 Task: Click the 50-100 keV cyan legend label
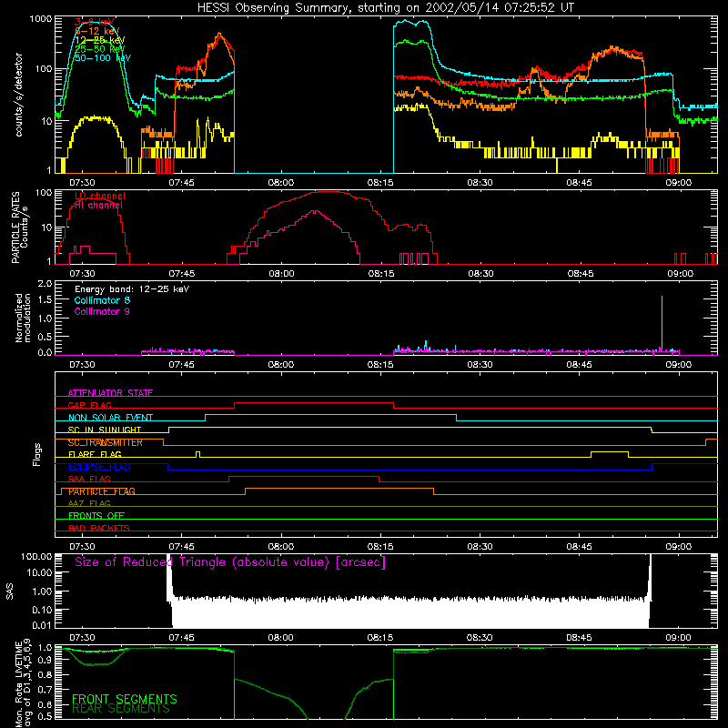click(103, 58)
